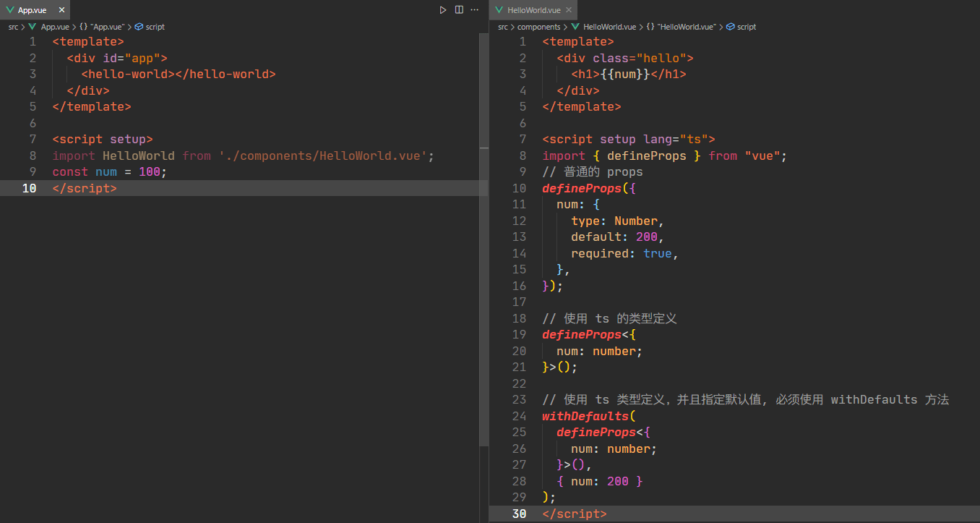Click 'defineProps<{' on line 19

point(589,335)
